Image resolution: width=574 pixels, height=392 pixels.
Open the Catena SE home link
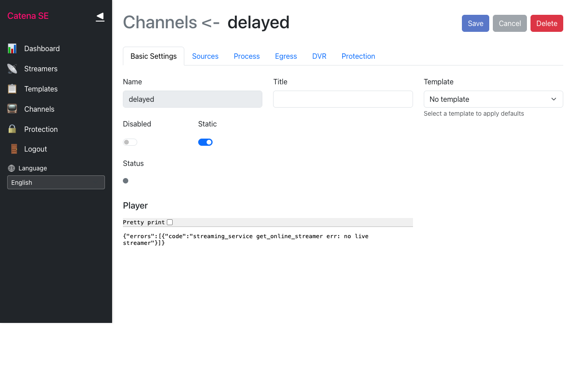click(x=28, y=16)
